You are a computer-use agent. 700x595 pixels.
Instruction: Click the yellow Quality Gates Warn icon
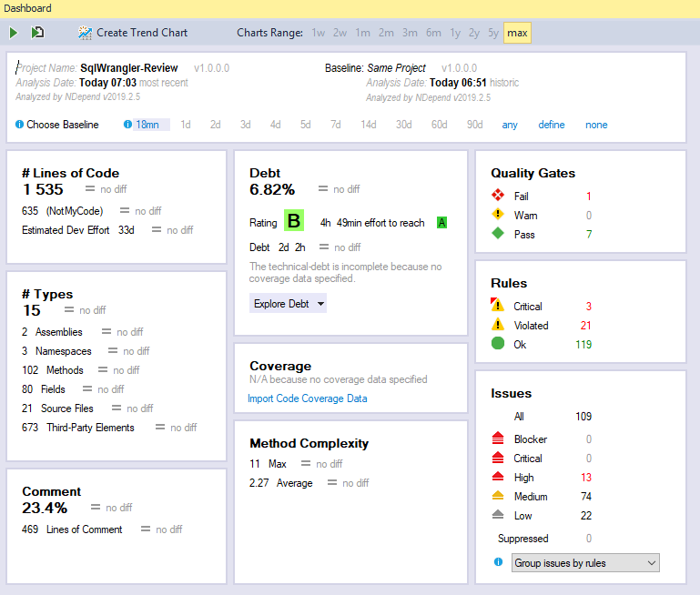(498, 216)
